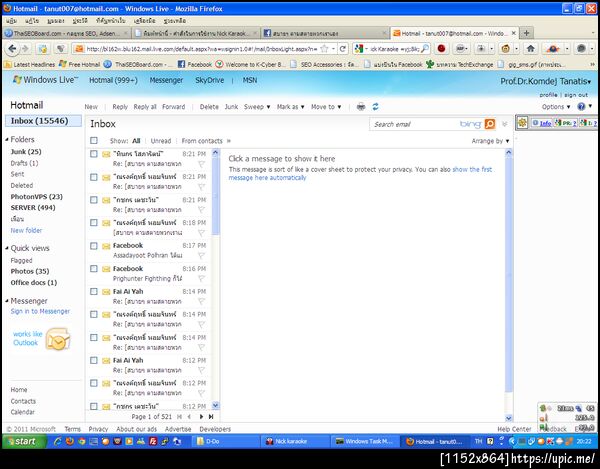Check the first Fai Ai Yah 8:14 PM message checkbox
600x469 pixels.
[94, 291]
